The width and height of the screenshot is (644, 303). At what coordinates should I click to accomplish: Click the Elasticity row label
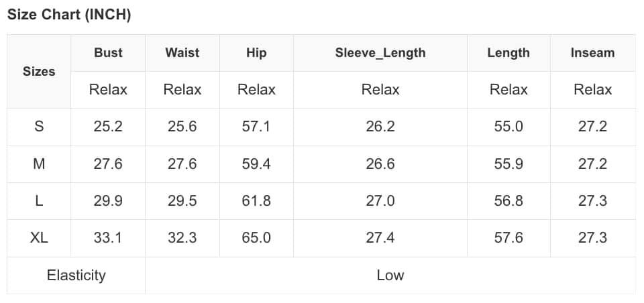pyautogui.click(x=76, y=276)
